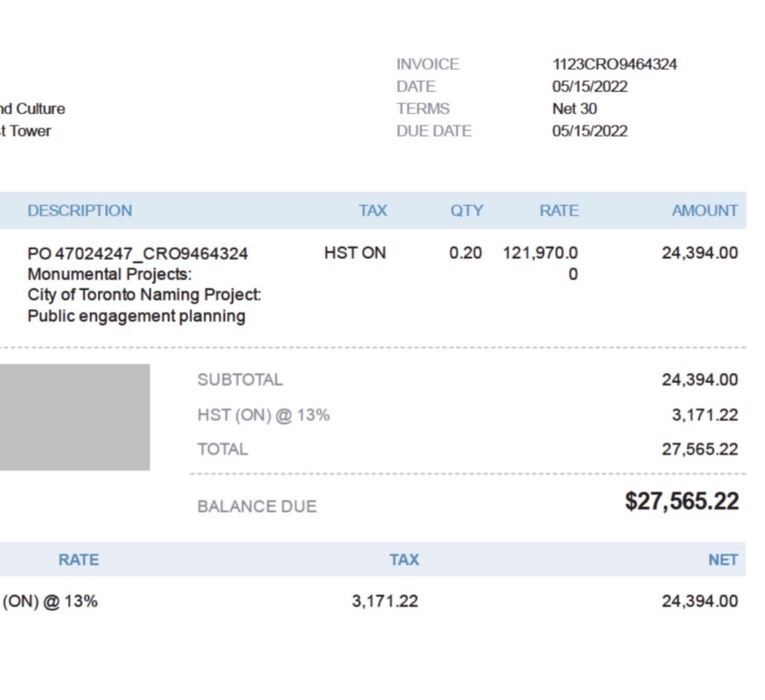Screen dimensions: 765x700
Task: Select total value 27,565.22
Action: [700, 449]
